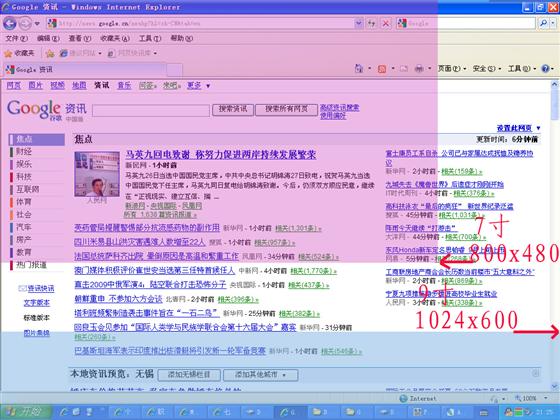Screen dimensions: 560x420
Task: Open the 文件(F) menu
Action: click(16, 38)
